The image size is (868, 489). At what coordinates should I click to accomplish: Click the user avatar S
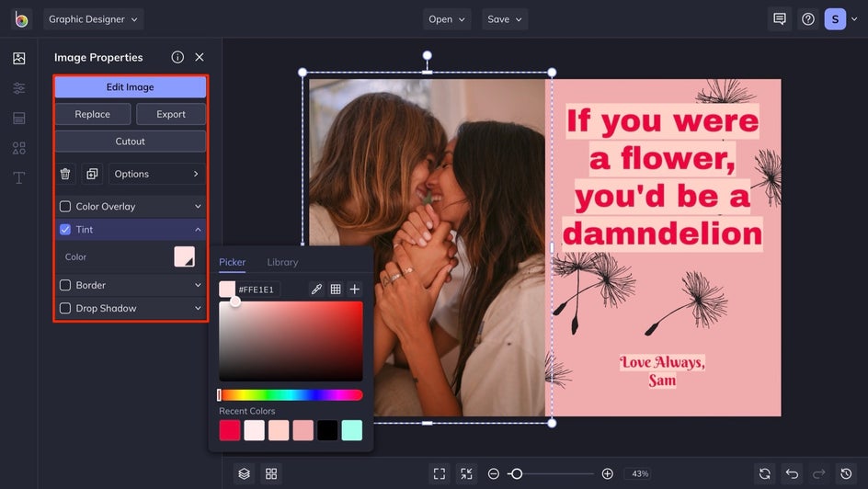(x=835, y=19)
